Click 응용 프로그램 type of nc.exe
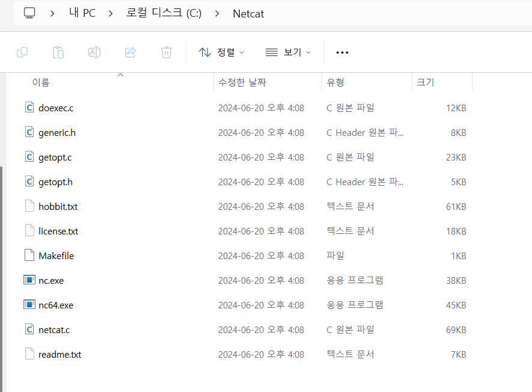 [x=355, y=280]
